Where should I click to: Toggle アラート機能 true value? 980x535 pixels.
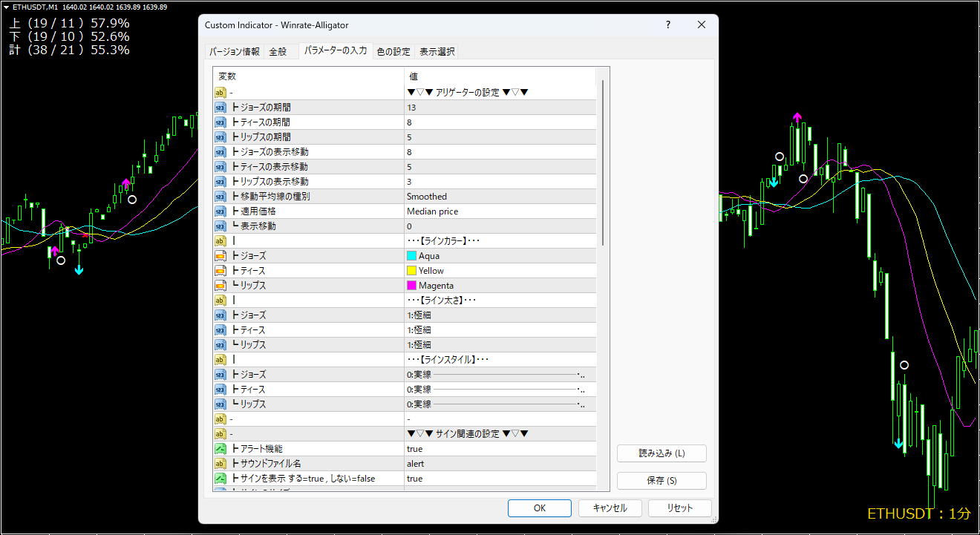(x=499, y=449)
